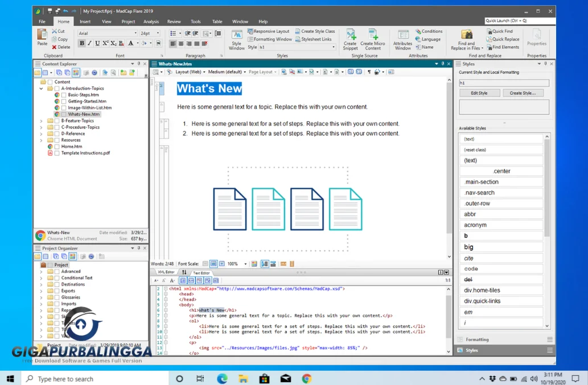The image size is (588, 385).
Task: Apply Italic formatting
Action: (89, 43)
